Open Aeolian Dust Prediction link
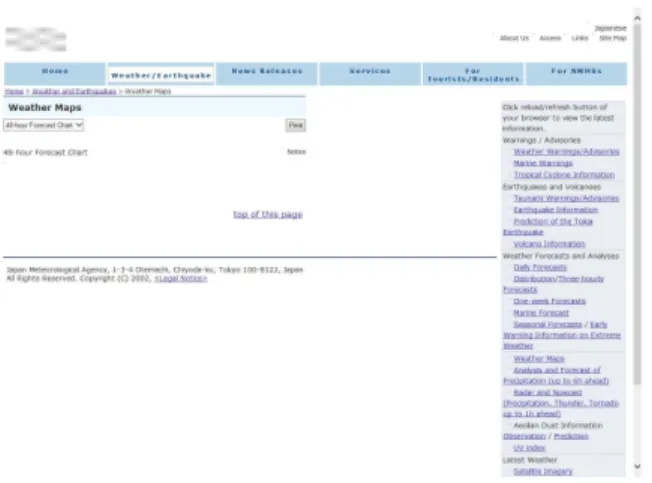Screen dimensions: 652x483 [571, 436]
